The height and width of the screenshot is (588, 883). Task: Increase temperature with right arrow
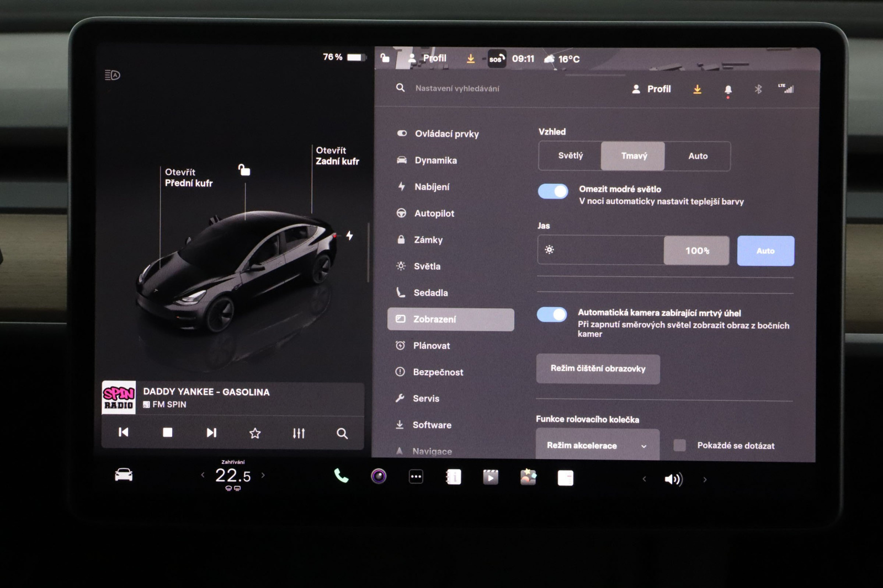coord(263,475)
